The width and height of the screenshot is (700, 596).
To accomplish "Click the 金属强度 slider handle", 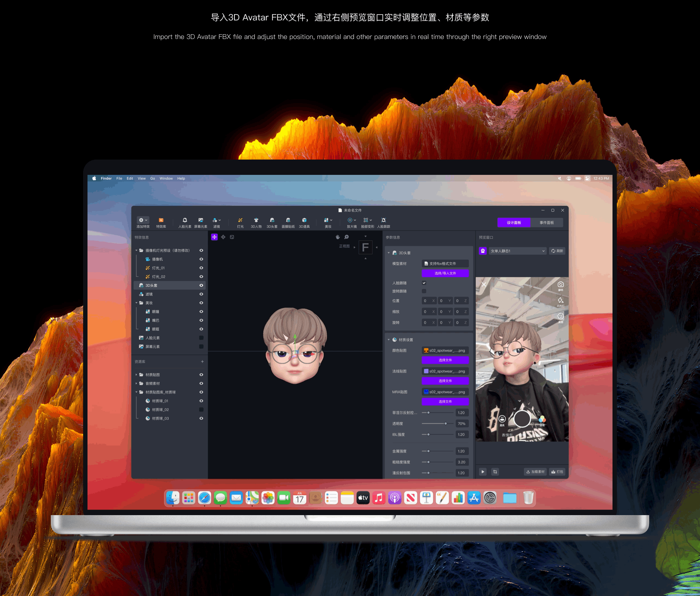I will click(x=428, y=451).
